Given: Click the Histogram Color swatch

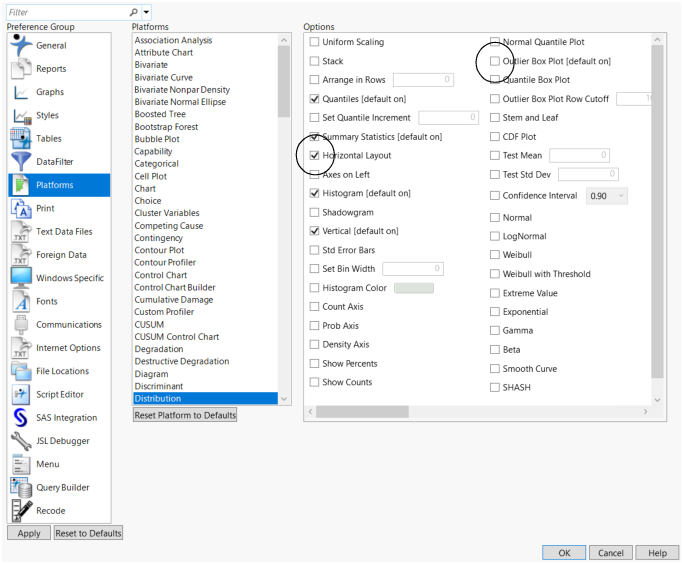Looking at the screenshot, I should (x=414, y=288).
